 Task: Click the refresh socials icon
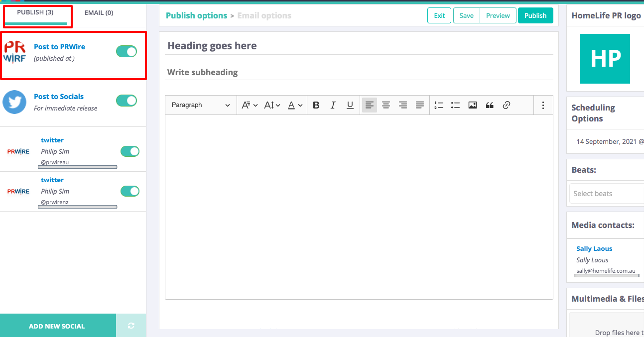pyautogui.click(x=131, y=326)
